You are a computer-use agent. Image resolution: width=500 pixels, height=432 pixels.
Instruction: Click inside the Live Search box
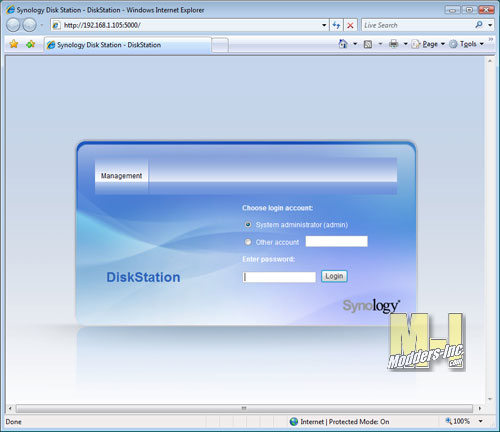[418, 25]
